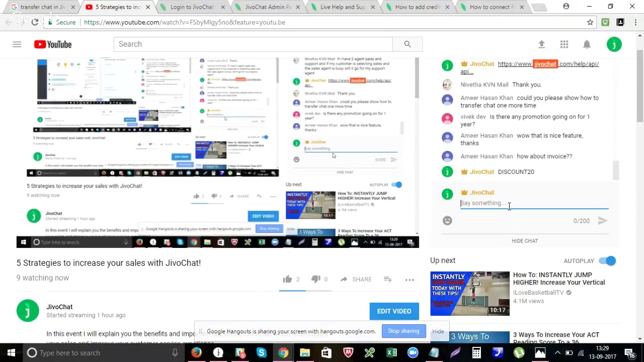The height and width of the screenshot is (362, 644).
Task: Click HIDE CHAT below the live chat
Action: pos(525,241)
